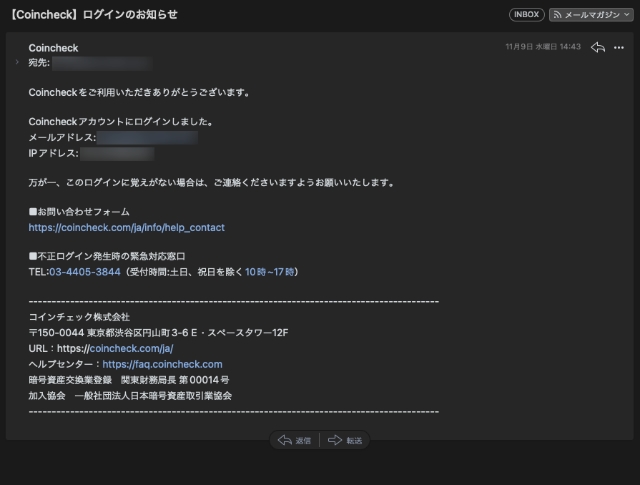640x485 pixels.
Task: Click the blurred recipient address after 宛先
Action: (x=102, y=64)
